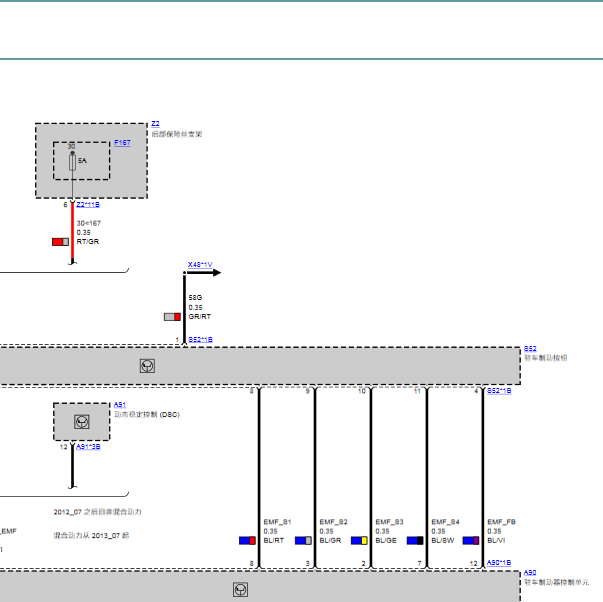Viewport: 603px width, 602px height.
Task: Click the red/grey RT/GR wire color swatch
Action: coord(60,242)
